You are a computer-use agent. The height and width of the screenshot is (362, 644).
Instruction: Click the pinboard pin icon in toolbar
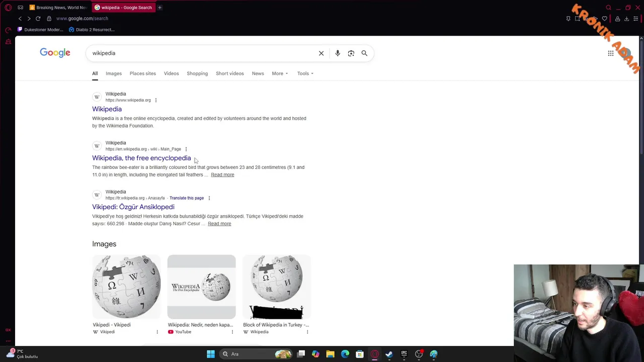pyautogui.click(x=568, y=19)
